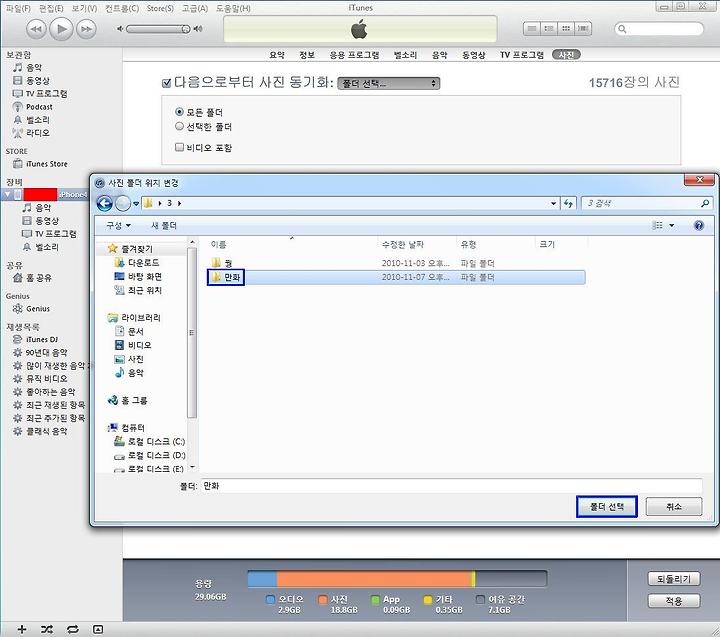Image resolution: width=720 pixels, height=637 pixels.
Task: Switch to Cover Flow view button
Action: 583,28
